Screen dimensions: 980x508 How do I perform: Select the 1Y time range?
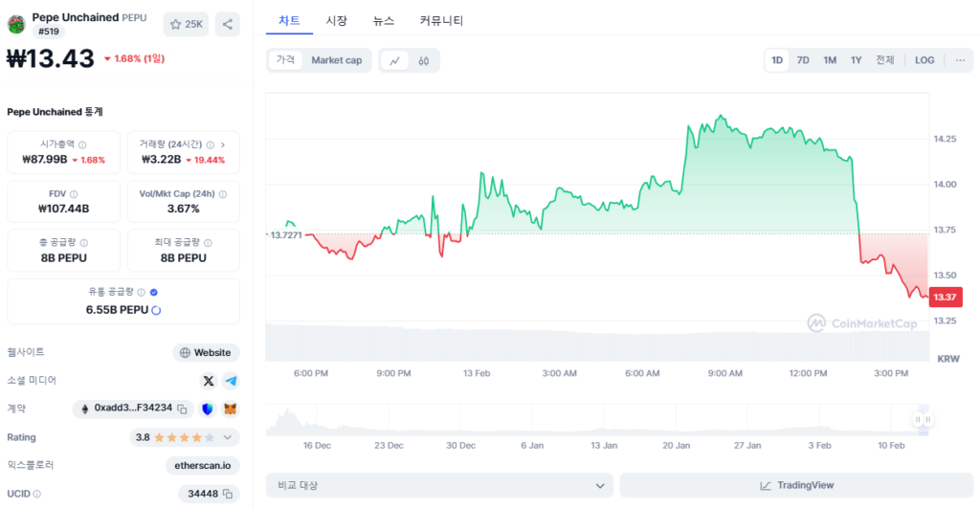(857, 60)
